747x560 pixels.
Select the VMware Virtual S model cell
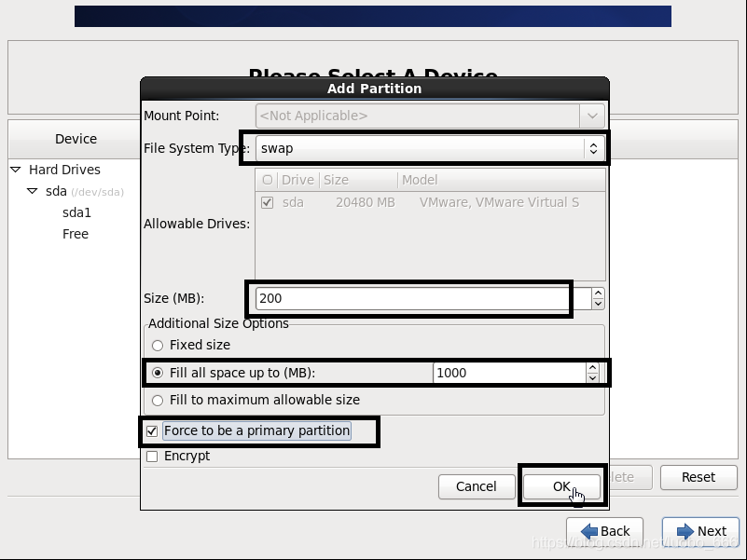coord(499,203)
